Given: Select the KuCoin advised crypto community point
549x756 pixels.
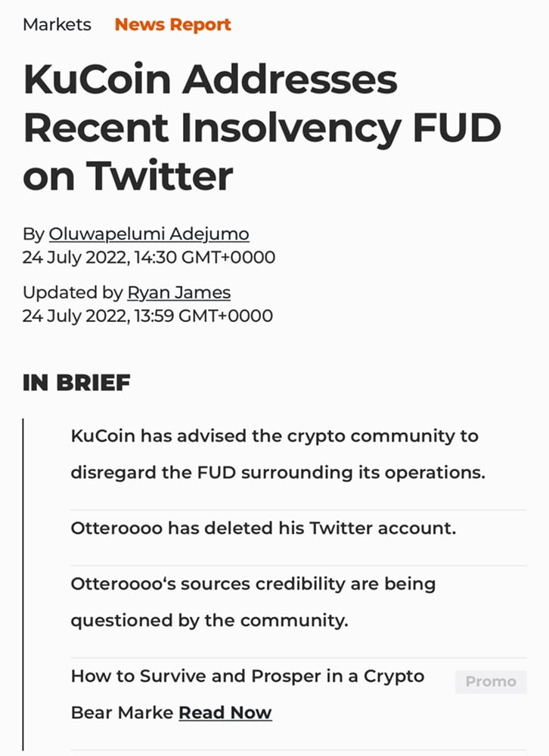Looking at the screenshot, I should coord(277,454).
